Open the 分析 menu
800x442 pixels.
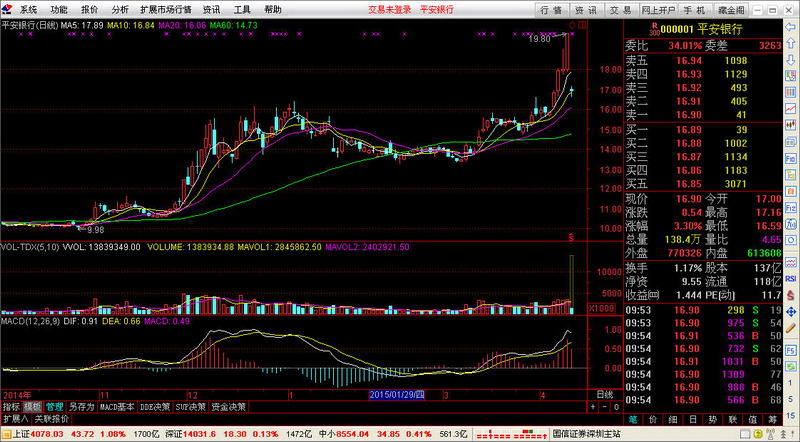pyautogui.click(x=120, y=9)
